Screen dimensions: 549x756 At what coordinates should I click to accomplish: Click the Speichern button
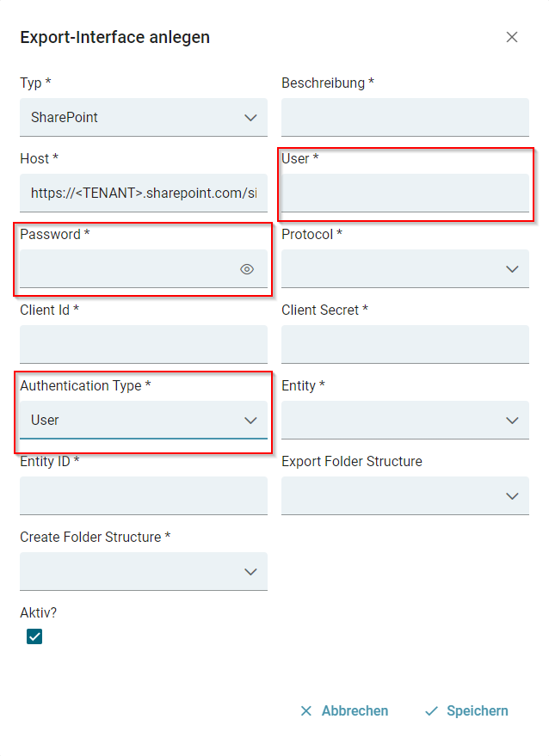click(467, 711)
